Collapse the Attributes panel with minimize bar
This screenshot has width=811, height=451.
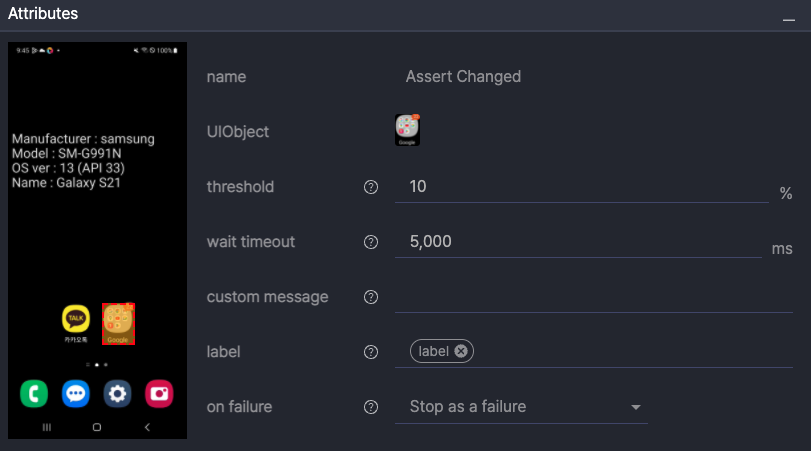[x=789, y=19]
